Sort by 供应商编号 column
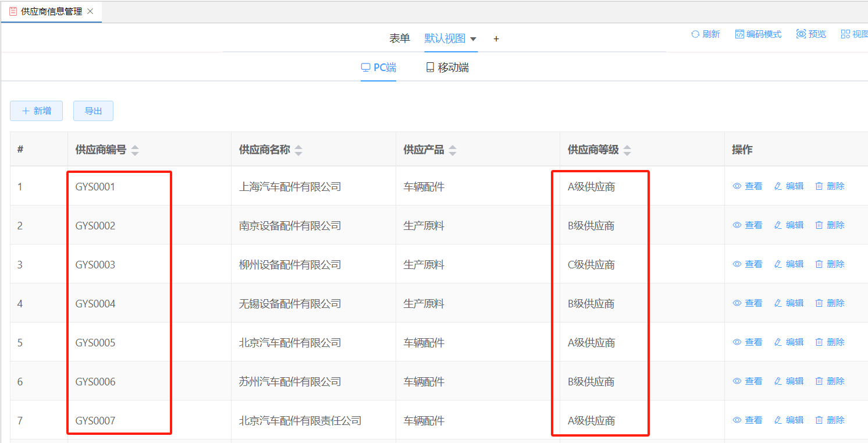 135,150
